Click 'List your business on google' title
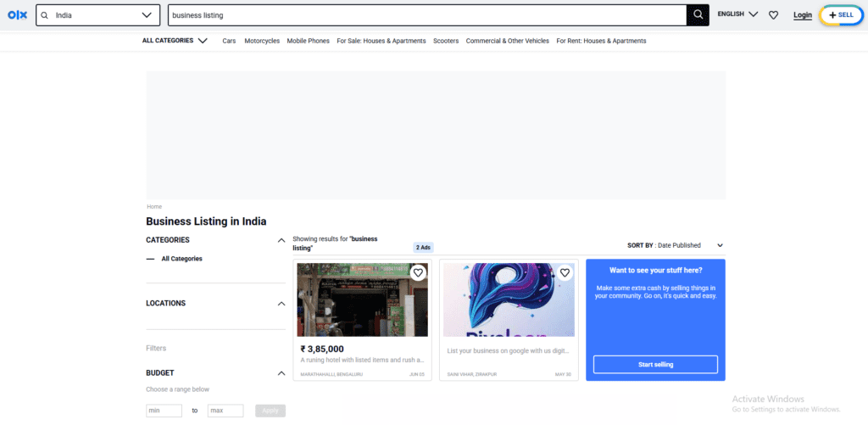The image size is (868, 425). pos(508,350)
